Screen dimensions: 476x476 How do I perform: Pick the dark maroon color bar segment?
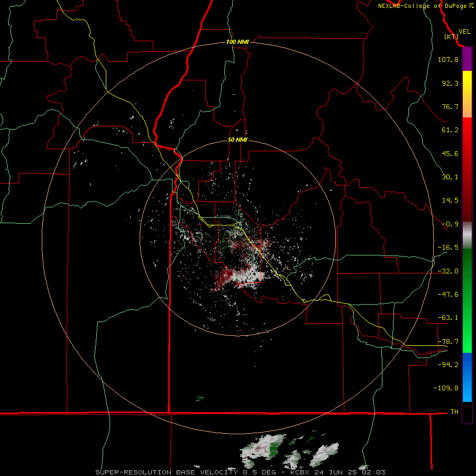(467, 194)
